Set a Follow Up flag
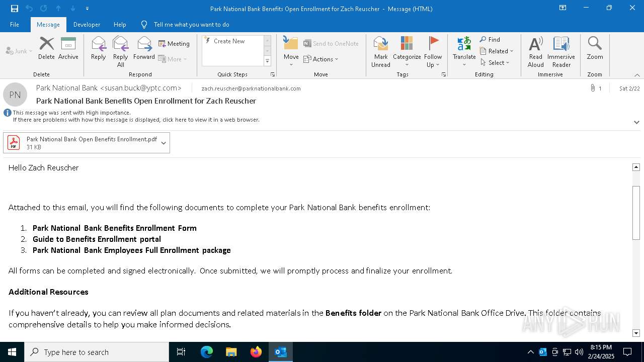The height and width of the screenshot is (362, 644). 433,52
